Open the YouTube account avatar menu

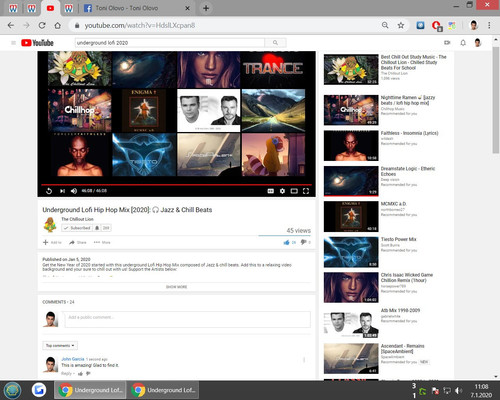[478, 43]
